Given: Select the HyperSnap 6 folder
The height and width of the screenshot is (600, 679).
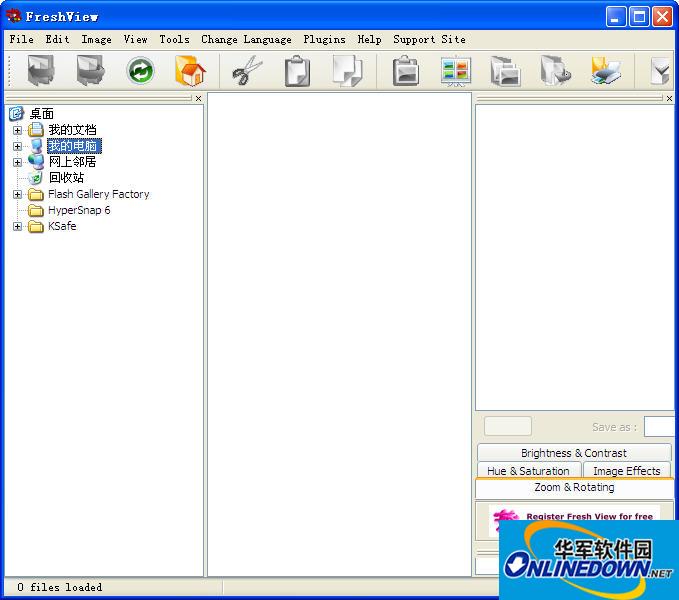Looking at the screenshot, I should click(79, 210).
